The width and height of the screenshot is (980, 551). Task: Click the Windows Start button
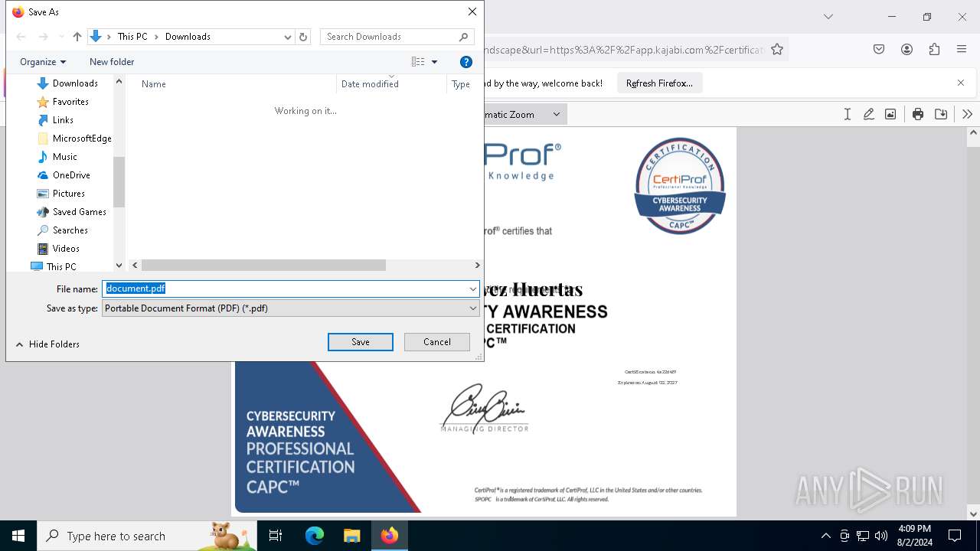click(x=18, y=536)
